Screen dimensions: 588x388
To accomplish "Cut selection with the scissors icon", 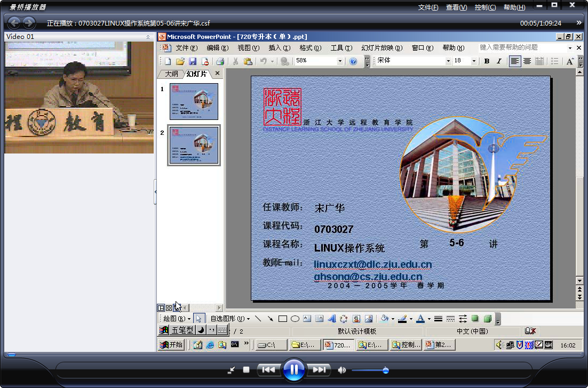I will pyautogui.click(x=235, y=61).
